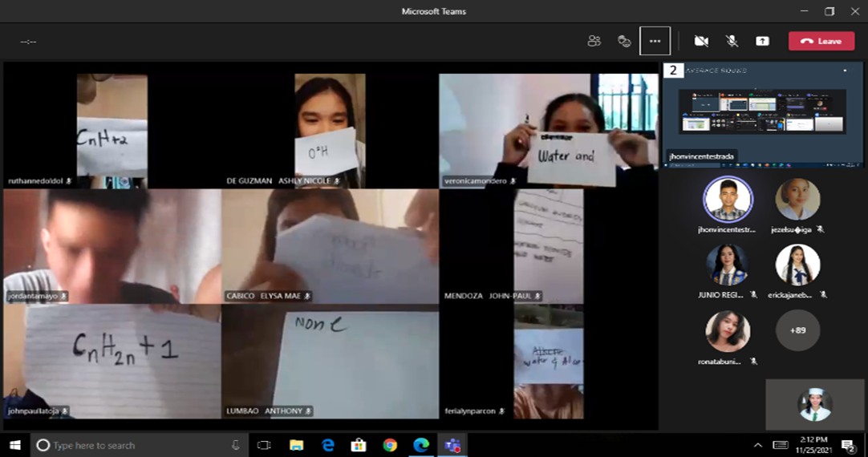Open Microsoft Teams in the taskbar
Viewport: 868px width, 457px height.
coord(452,445)
